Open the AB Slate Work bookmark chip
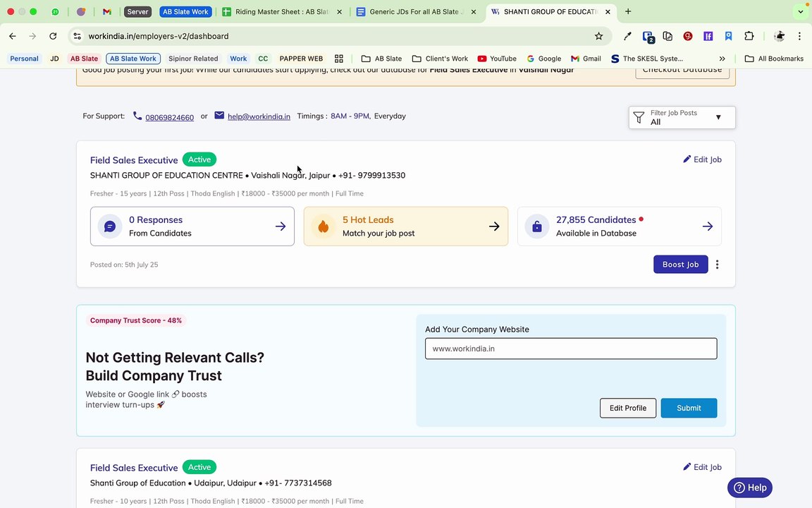Viewport: 812px width, 508px height. point(133,59)
